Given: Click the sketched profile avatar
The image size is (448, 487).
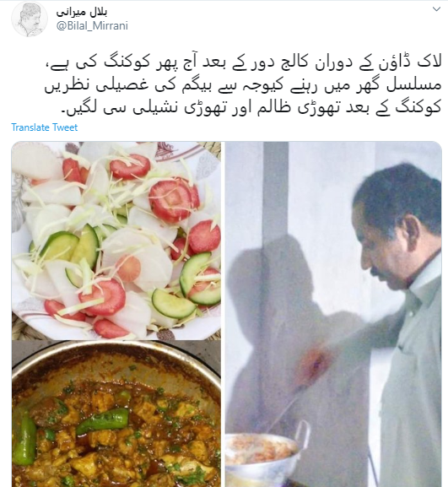Looking at the screenshot, I should (30, 19).
